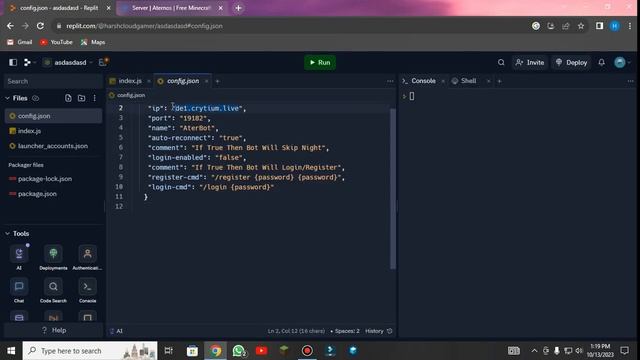The width and height of the screenshot is (640, 360).
Task: Reload the browser page
Action: click(x=40, y=26)
